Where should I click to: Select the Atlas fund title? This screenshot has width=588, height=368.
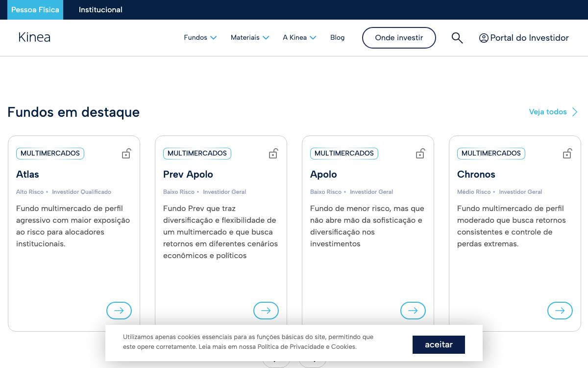pos(27,174)
